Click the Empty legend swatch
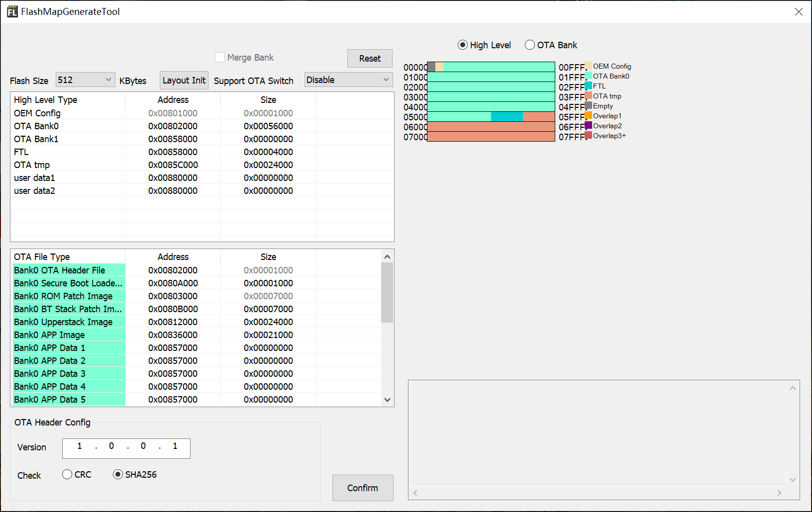The width and height of the screenshot is (812, 512). [x=589, y=105]
